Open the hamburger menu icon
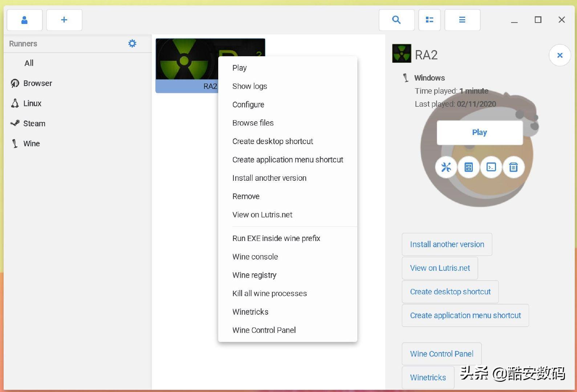Viewport: 577px width, 392px height. (462, 20)
